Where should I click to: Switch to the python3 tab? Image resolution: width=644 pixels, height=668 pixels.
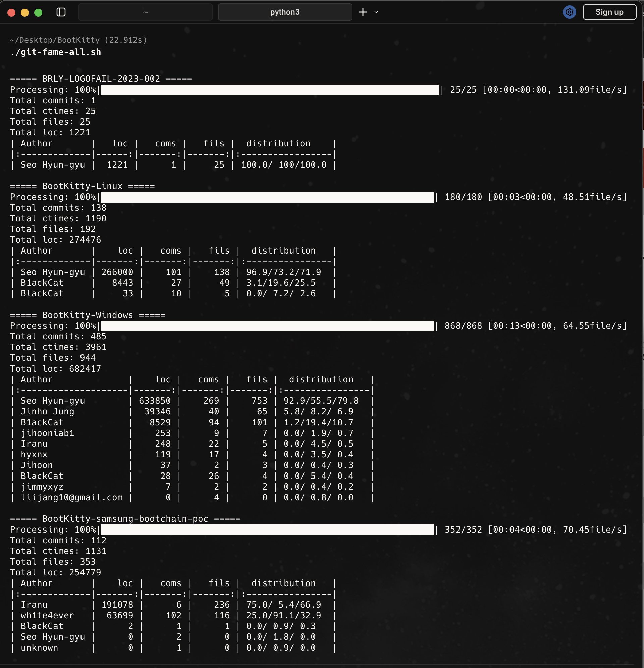(x=285, y=12)
